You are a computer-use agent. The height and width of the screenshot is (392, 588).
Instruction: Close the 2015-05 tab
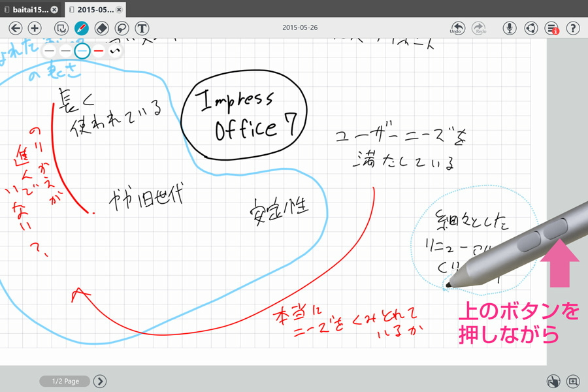pos(120,10)
